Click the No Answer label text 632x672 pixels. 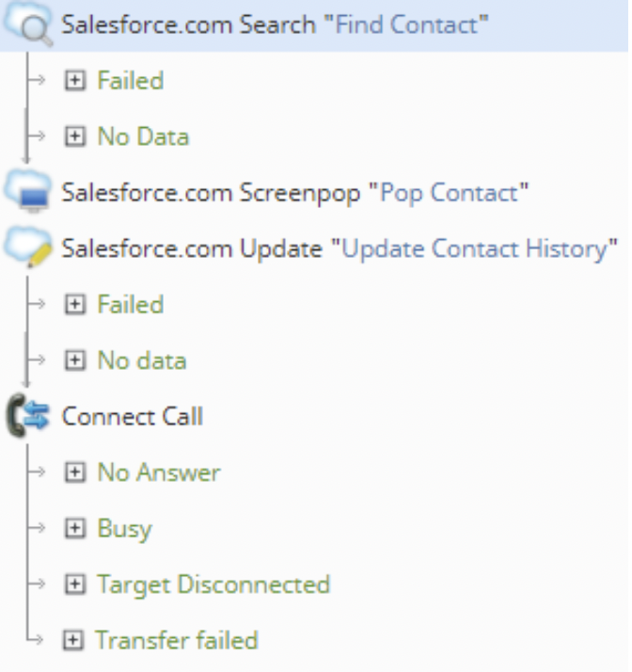tap(159, 472)
